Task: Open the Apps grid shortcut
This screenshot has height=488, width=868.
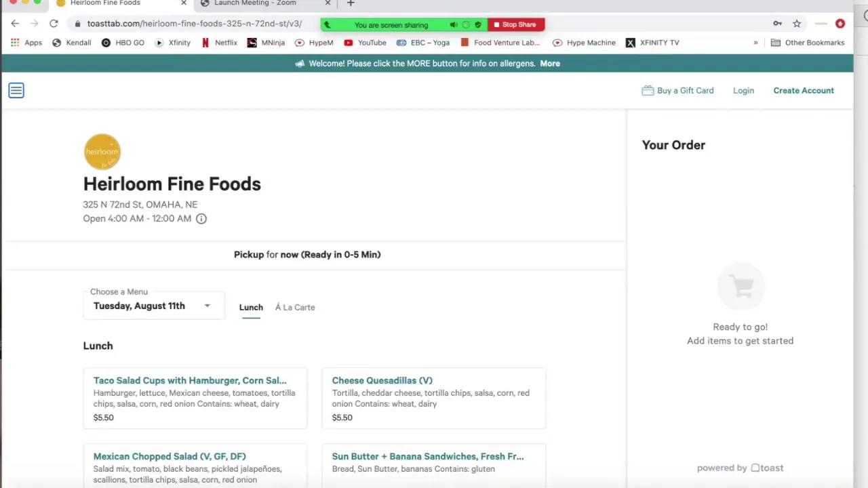Action: [26, 43]
